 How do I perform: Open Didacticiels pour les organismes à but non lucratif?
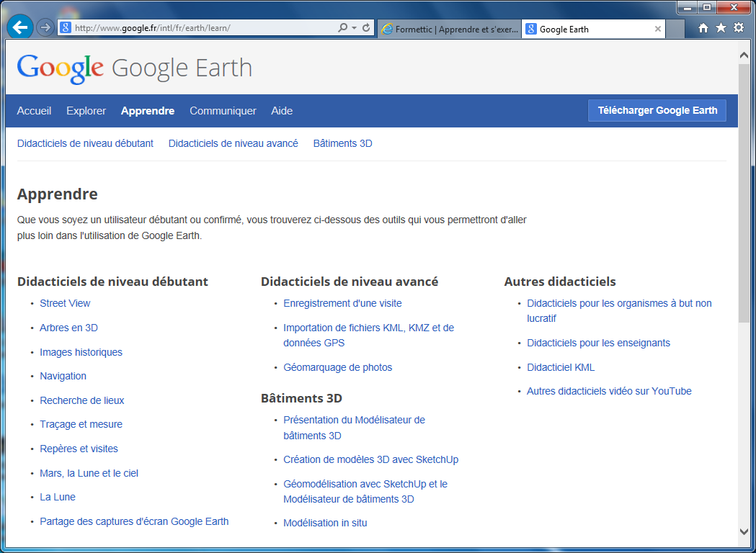620,310
